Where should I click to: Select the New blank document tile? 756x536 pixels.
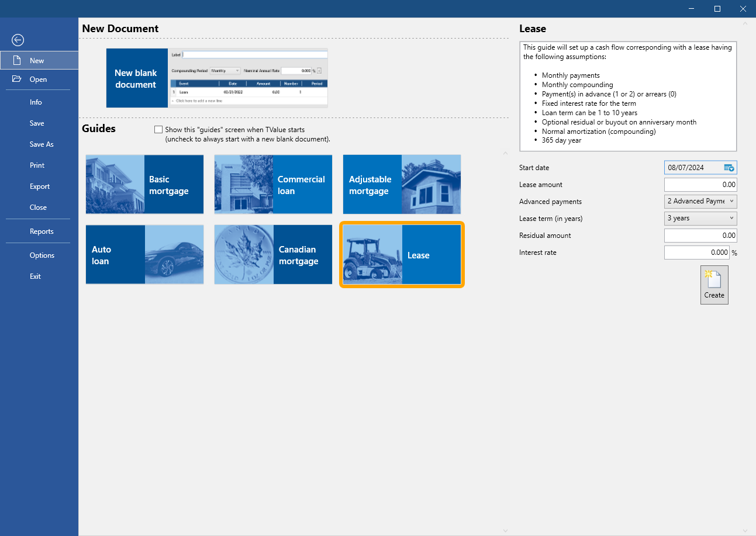(x=217, y=78)
